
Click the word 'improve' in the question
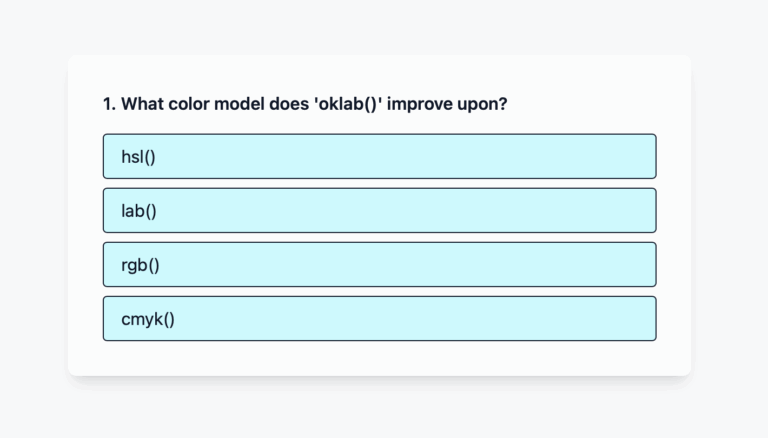[420, 103]
